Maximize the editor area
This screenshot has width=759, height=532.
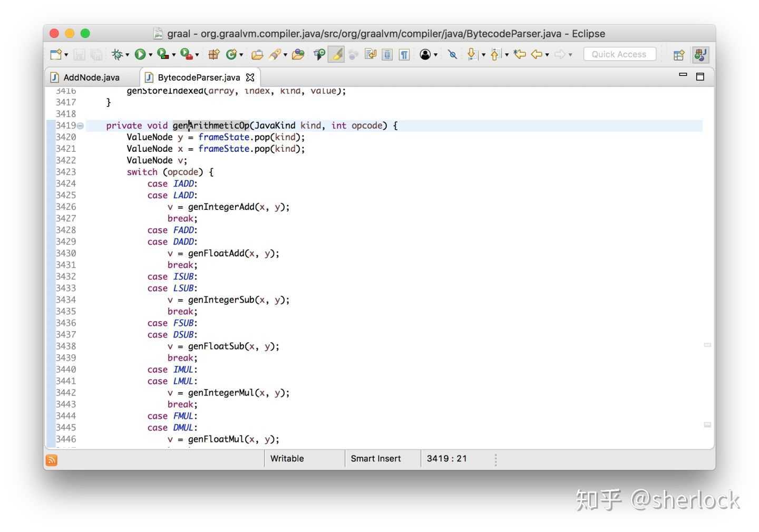[700, 76]
